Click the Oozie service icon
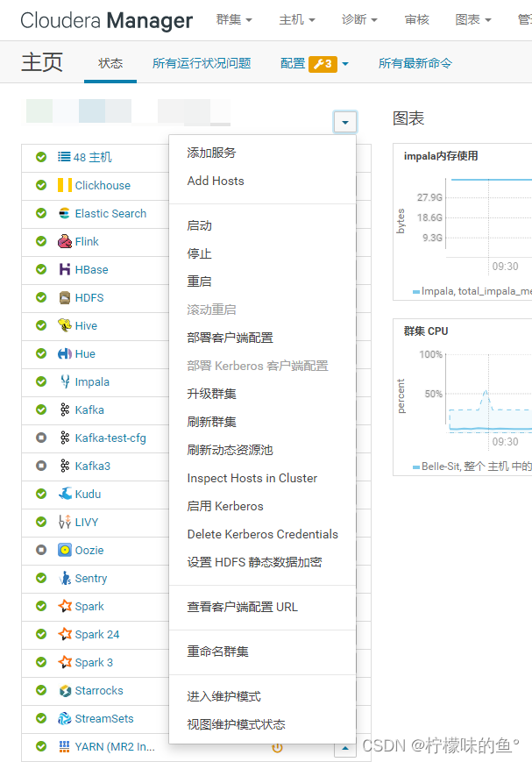Screen dimensions: 532x762 coord(65,550)
